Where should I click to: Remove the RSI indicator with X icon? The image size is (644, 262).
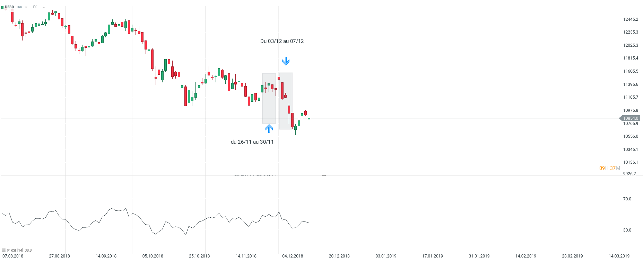pos(8,250)
